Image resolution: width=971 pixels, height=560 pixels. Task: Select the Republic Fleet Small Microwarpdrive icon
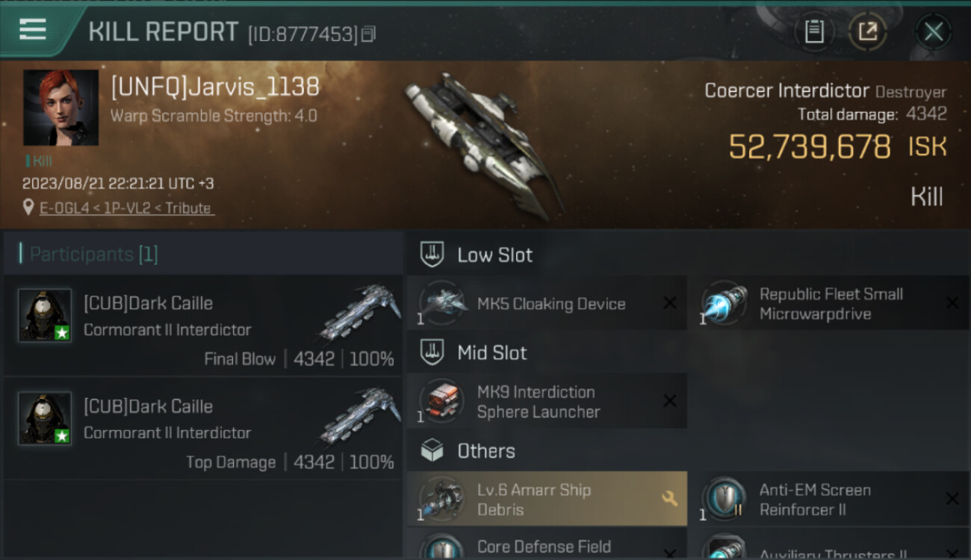coord(725,303)
